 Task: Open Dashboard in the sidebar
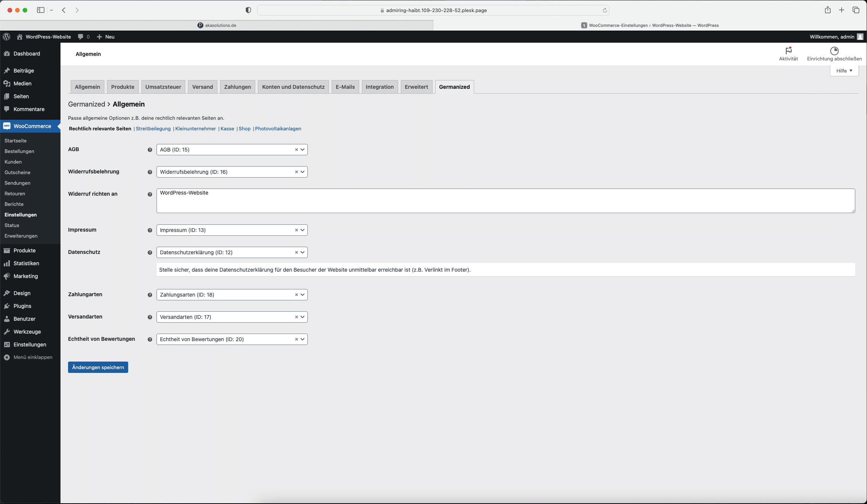tap(30, 54)
